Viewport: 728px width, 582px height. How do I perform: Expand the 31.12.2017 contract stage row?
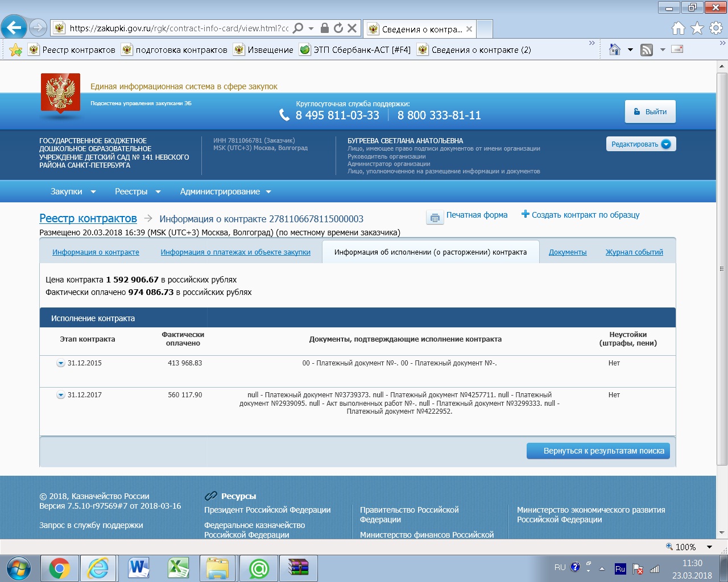60,396
